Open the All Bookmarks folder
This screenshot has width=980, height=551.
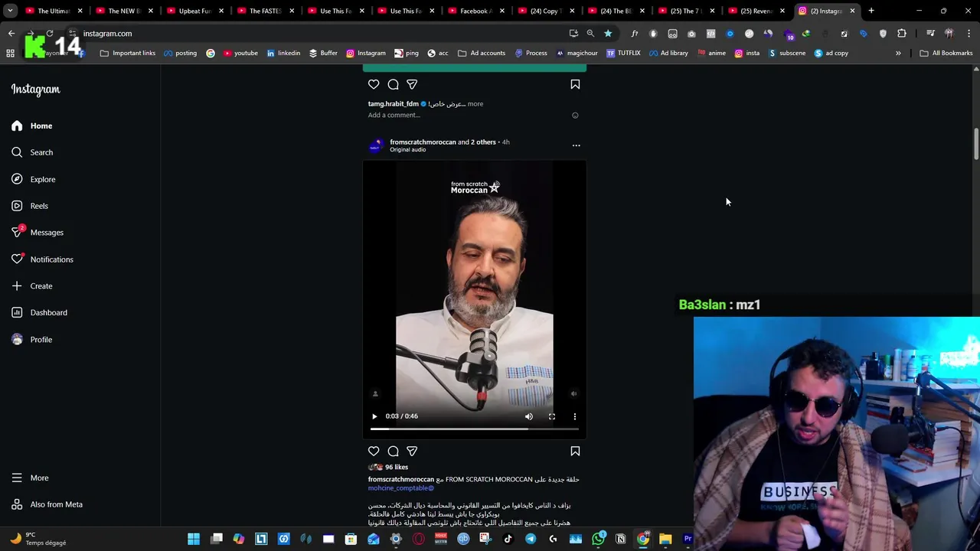[946, 54]
